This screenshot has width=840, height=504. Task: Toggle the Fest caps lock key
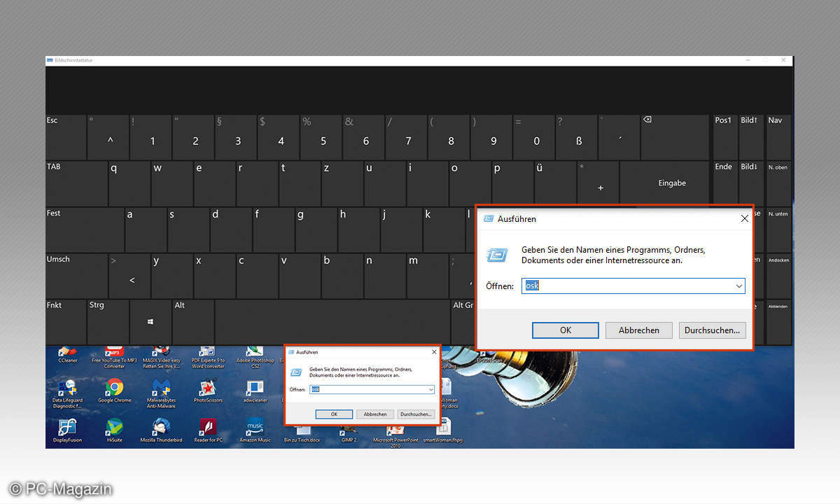pyautogui.click(x=84, y=229)
